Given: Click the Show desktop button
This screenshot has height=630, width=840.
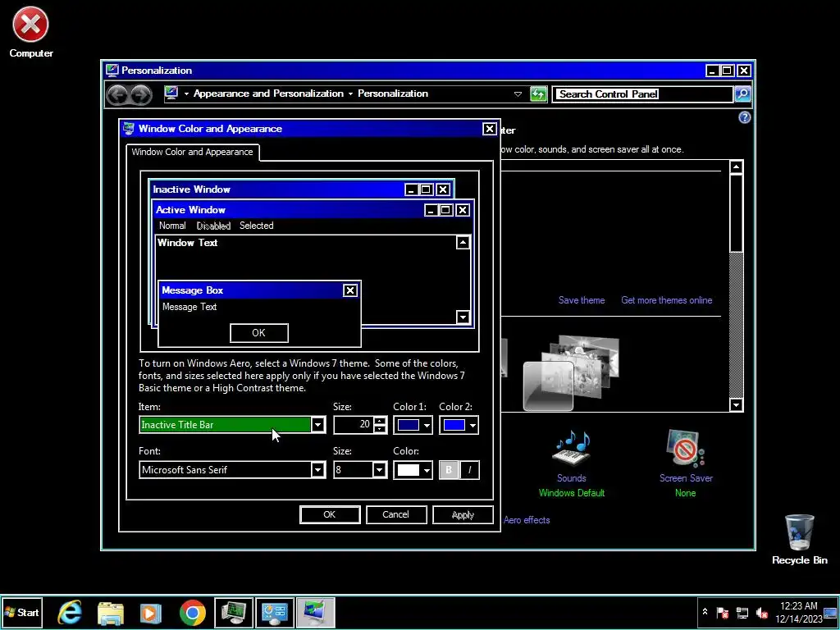Looking at the screenshot, I should coord(831,612).
